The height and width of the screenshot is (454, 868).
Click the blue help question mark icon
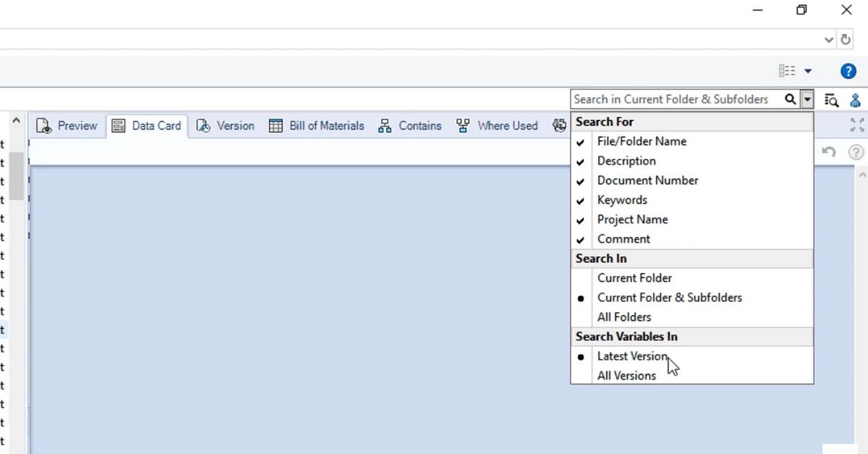tap(848, 71)
